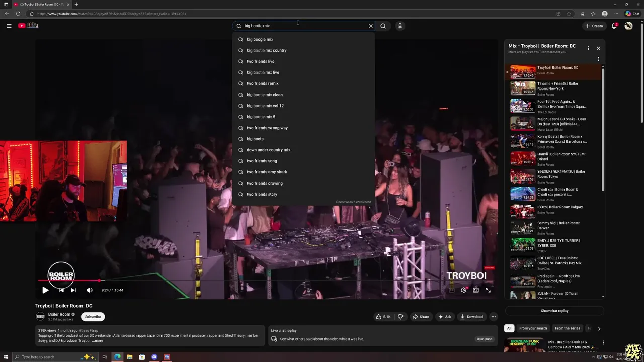
Task: Go to YouTube home via logo
Action: (29, 26)
